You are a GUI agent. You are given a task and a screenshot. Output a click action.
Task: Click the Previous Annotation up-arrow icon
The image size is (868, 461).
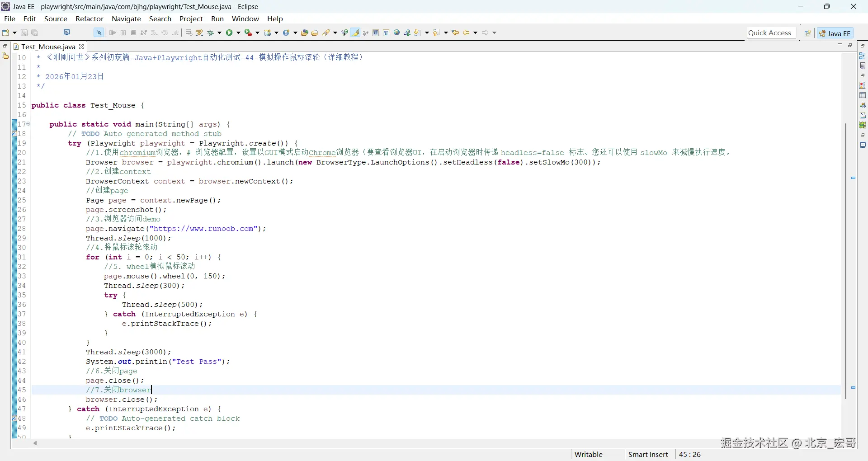point(436,33)
